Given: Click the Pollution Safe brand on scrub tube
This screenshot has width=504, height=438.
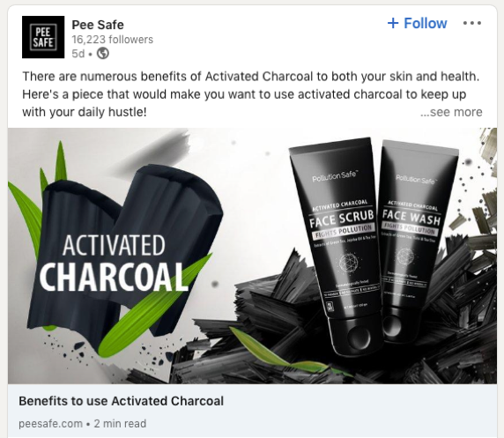Looking at the screenshot, I should (x=334, y=176).
